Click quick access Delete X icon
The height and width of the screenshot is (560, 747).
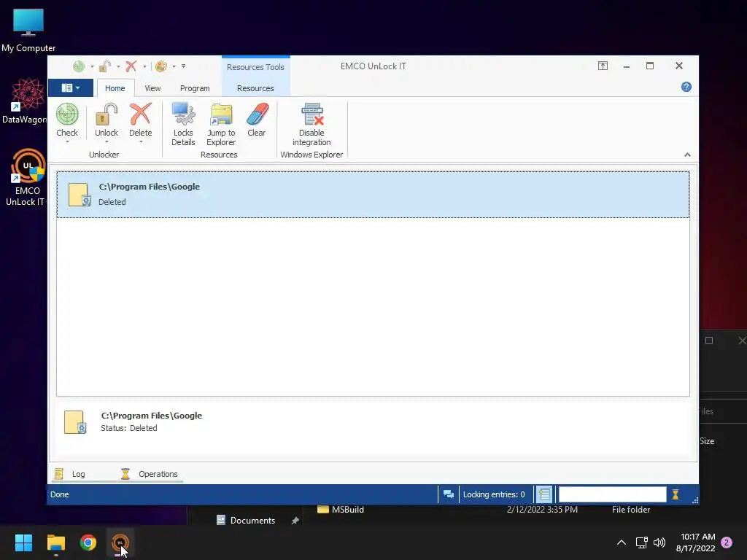coord(131,66)
